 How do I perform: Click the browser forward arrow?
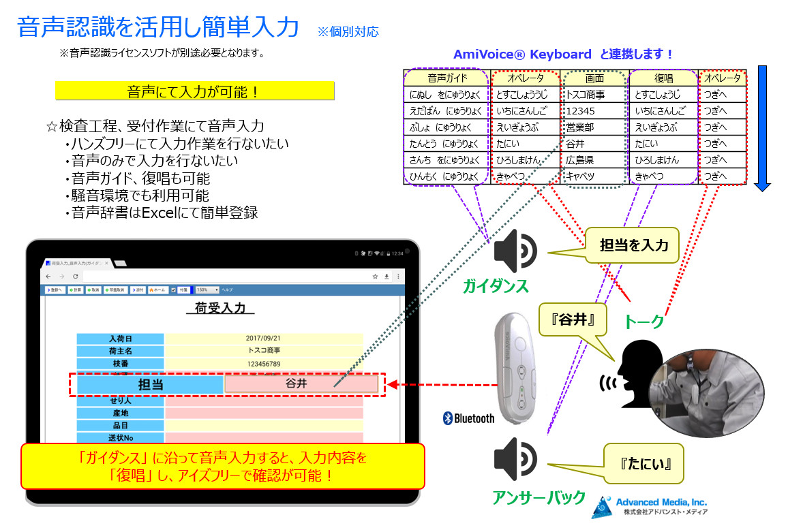[x=62, y=277]
